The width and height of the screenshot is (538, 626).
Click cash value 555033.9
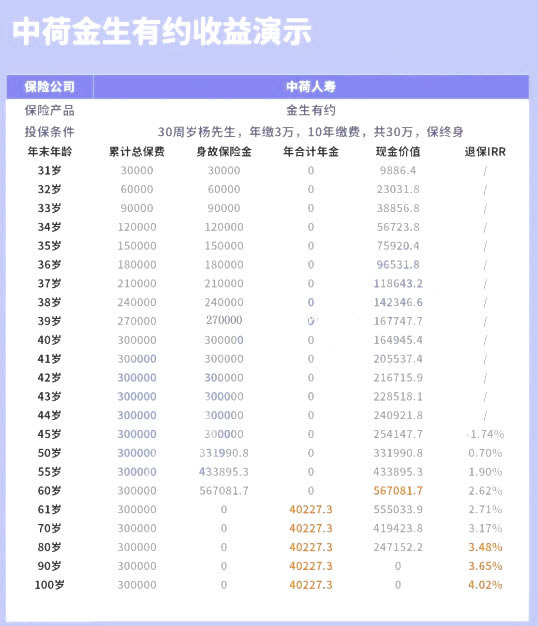point(398,509)
